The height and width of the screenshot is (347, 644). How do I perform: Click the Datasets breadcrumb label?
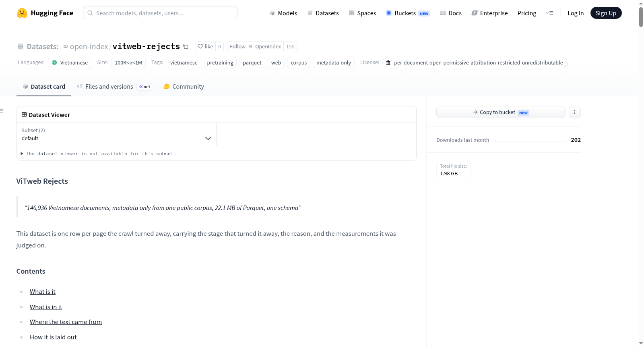43,46
